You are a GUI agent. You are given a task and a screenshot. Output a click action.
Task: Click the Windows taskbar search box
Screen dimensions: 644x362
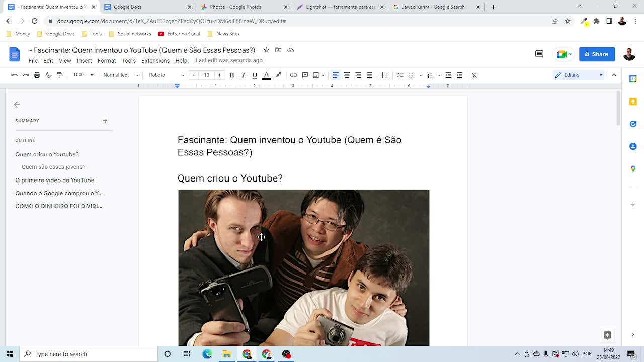(x=89, y=354)
